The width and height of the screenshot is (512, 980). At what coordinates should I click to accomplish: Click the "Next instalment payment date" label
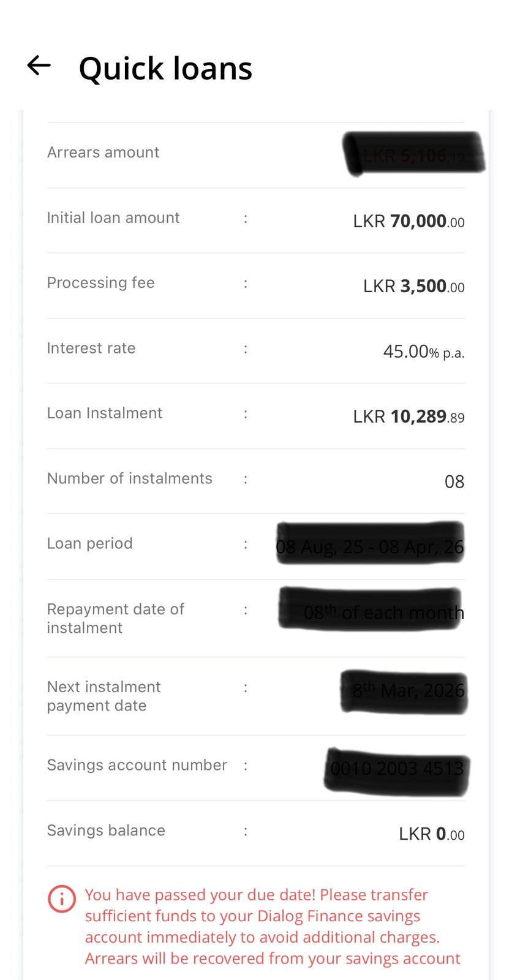pos(104,696)
